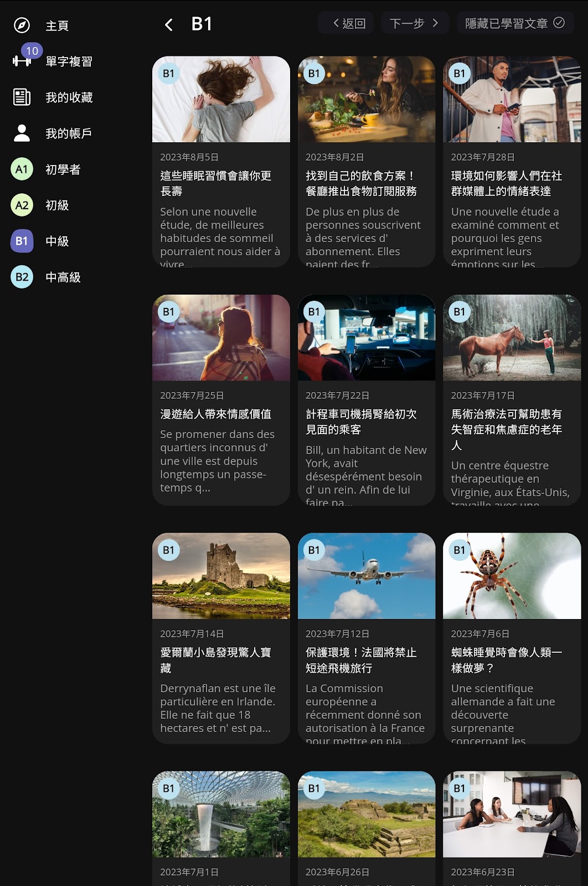
Task: Open the sleeping woman article thumbnail
Action: tap(221, 99)
